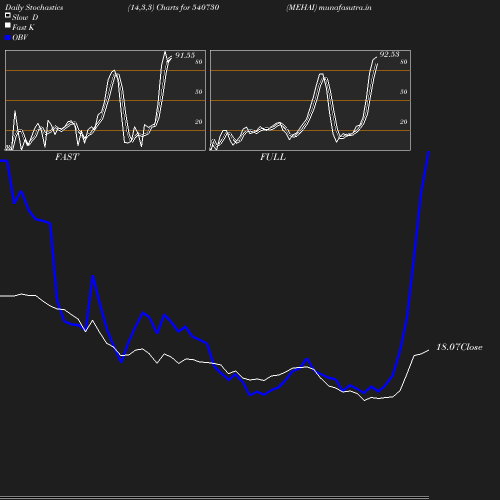Screen dimensions: 500x500
Task: Click the '18.07Close' price label
Action: point(459,347)
